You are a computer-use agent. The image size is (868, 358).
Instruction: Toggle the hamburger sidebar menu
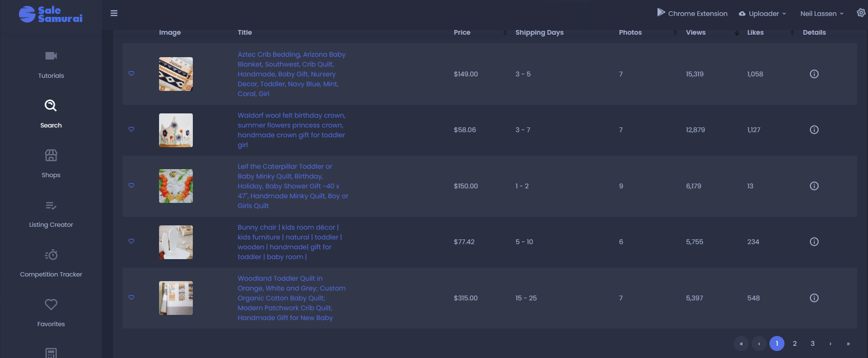point(114,13)
